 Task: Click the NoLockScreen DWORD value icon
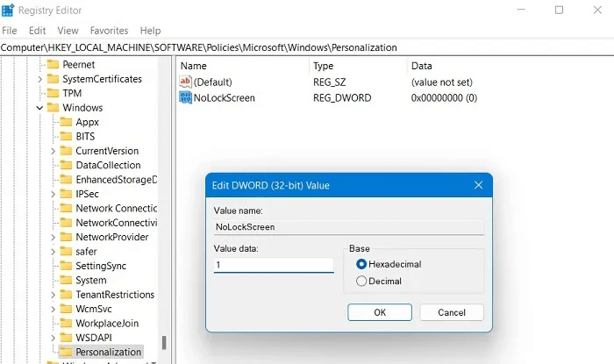click(185, 97)
